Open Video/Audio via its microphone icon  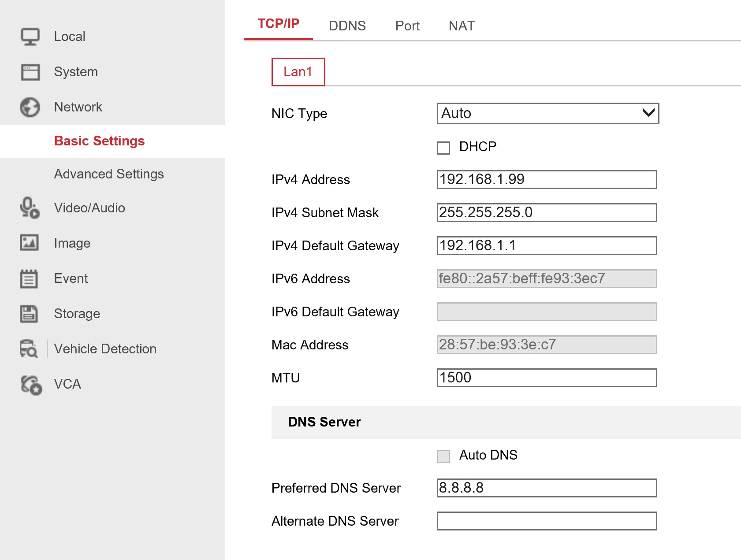click(30, 208)
